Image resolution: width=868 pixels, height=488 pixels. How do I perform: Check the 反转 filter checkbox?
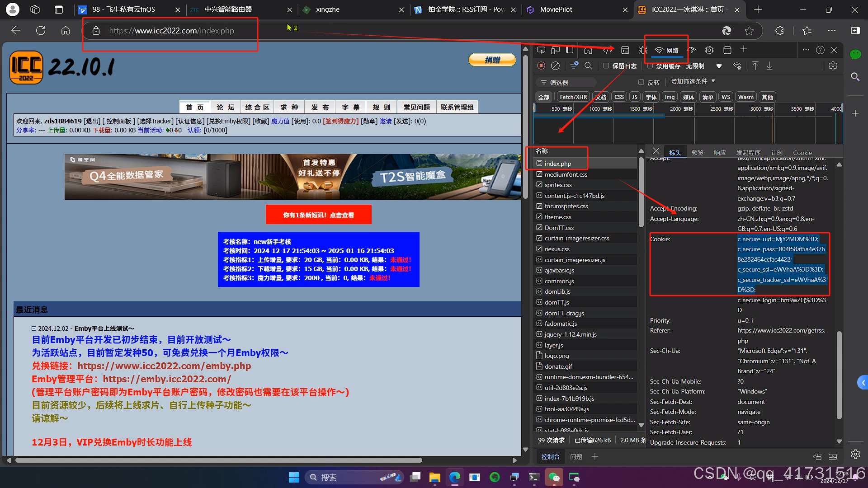pos(641,82)
